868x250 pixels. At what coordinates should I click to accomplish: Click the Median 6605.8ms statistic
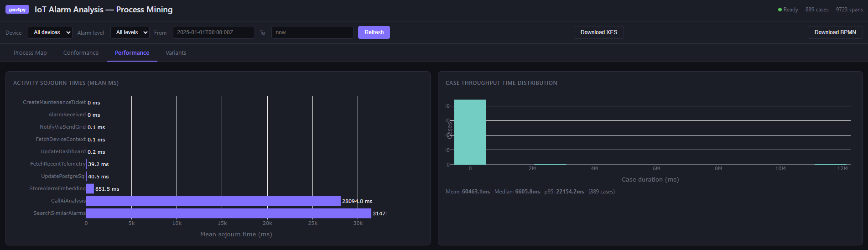click(x=517, y=192)
